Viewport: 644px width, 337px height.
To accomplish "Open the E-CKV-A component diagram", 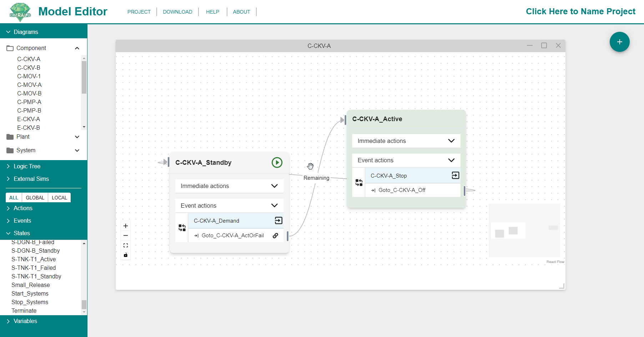I will point(29,119).
